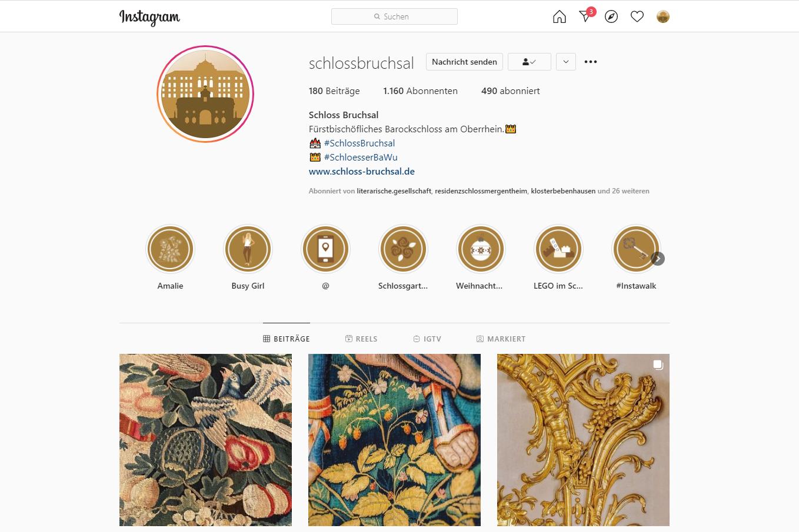The width and height of the screenshot is (799, 532).
Task: Open the Amalie story highlight
Action: pos(170,249)
